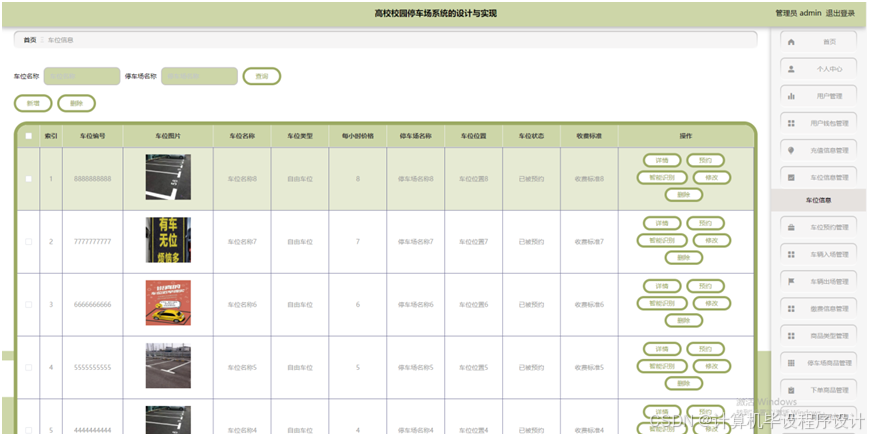Click 智能识别 in the 车位名称7 row
This screenshot has width=869, height=436.
[662, 240]
